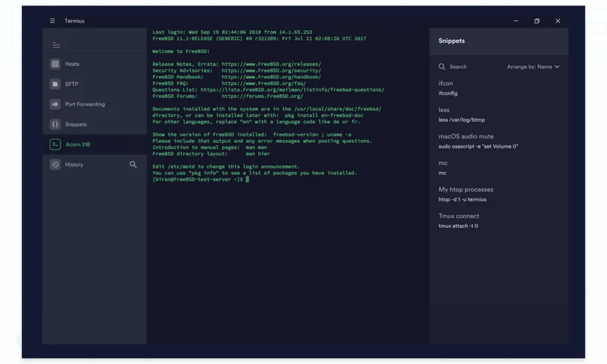607x364 pixels.
Task: Click the History clock icon
Action: coord(55,165)
